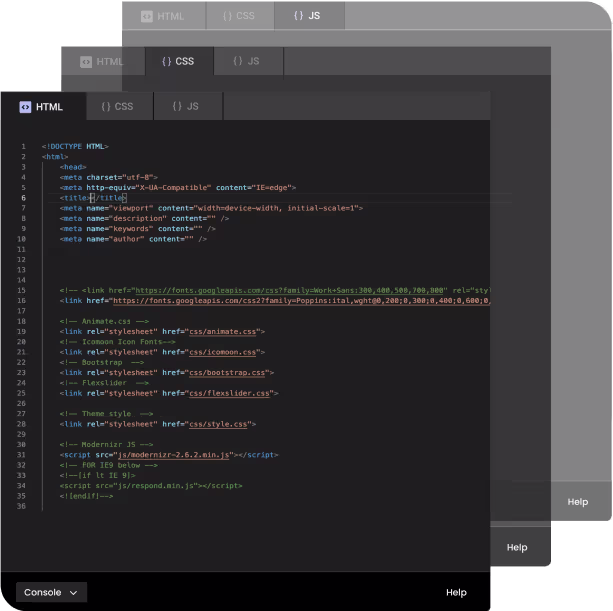The image size is (613, 611).
Task: Follow the js/modernizr-2.6.2.min.js link
Action: [173, 455]
